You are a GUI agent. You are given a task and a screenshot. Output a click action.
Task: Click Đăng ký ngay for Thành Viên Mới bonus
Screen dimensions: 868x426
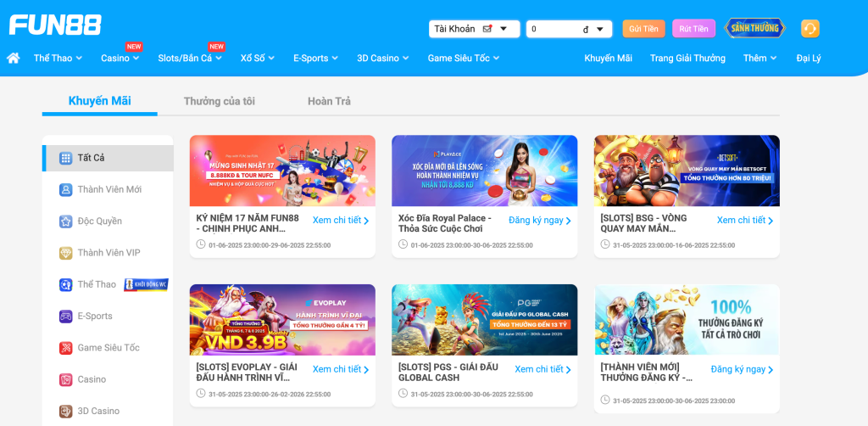743,369
